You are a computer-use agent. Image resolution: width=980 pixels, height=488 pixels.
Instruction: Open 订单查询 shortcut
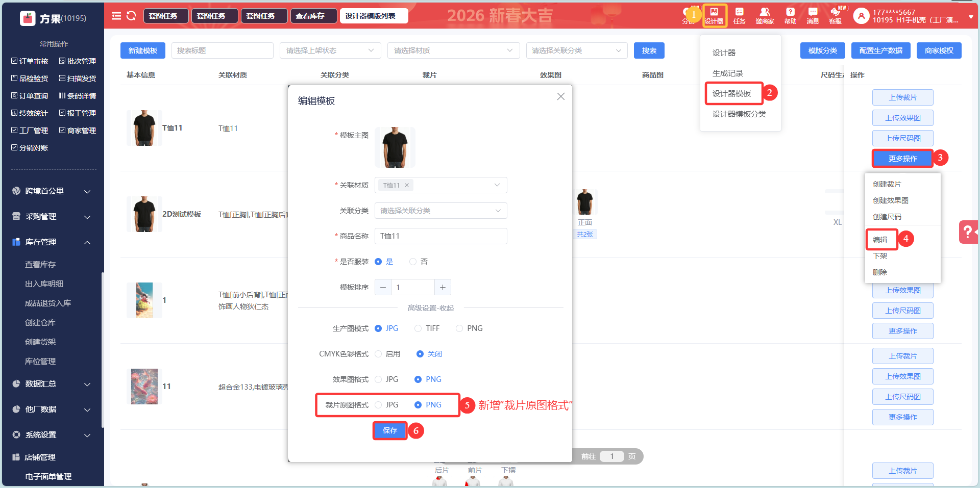click(30, 96)
